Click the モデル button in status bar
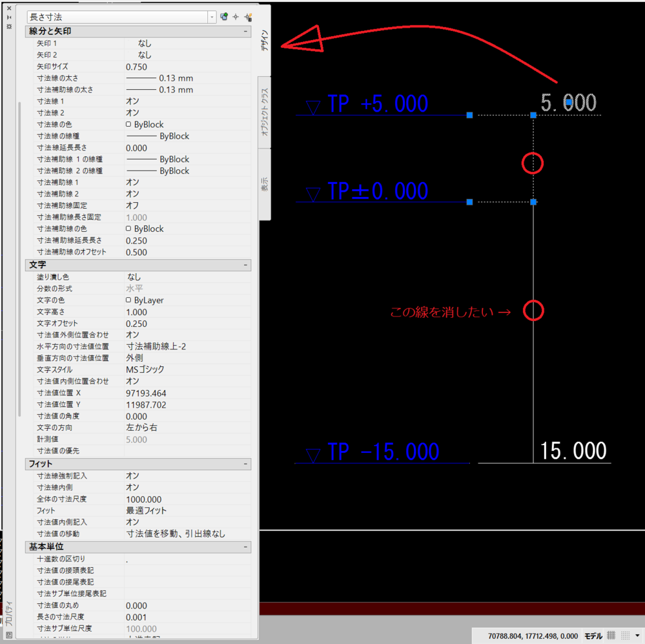This screenshot has width=645, height=644. pyautogui.click(x=593, y=636)
